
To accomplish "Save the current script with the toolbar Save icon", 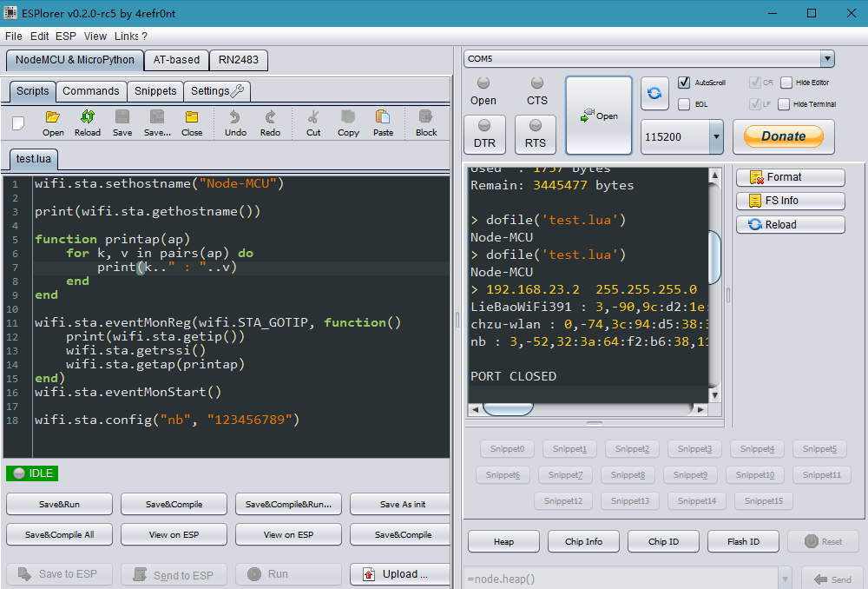I will click(122, 123).
